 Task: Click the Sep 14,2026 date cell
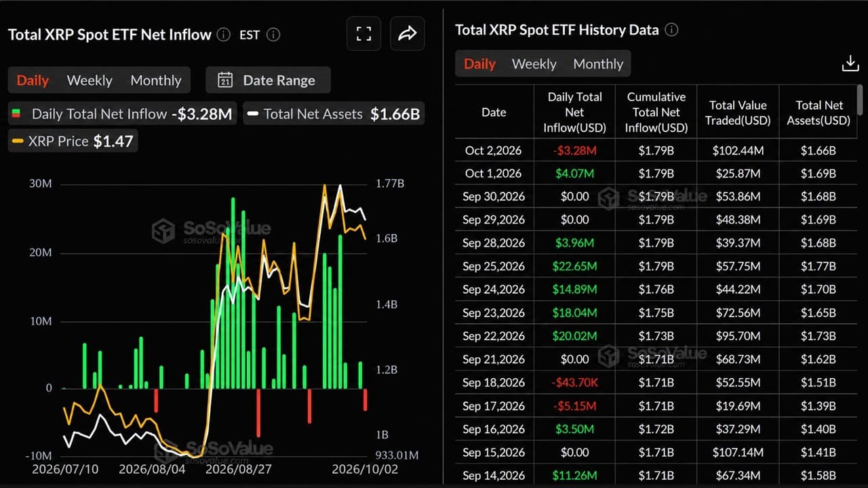[494, 476]
